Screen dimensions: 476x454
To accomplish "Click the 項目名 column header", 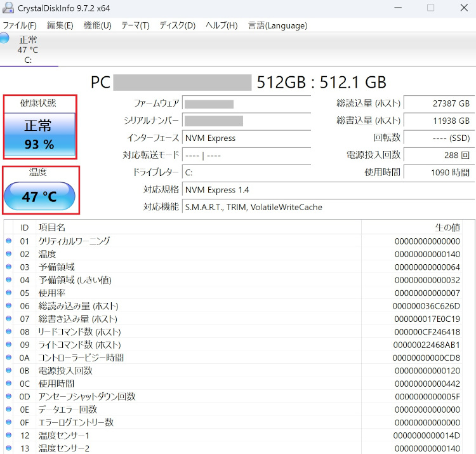I will [x=199, y=227].
